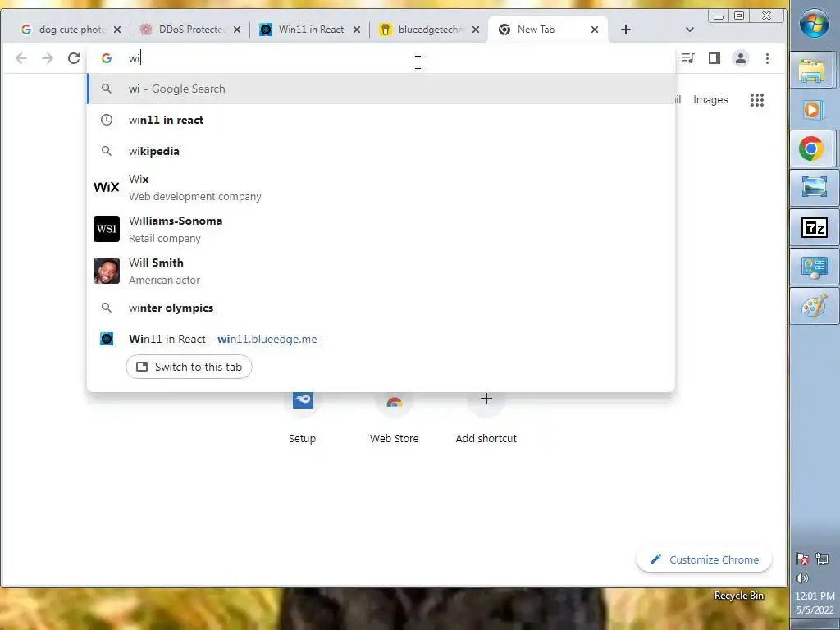
Task: Choose the Wix web development suggestion
Action: pyautogui.click(x=381, y=188)
